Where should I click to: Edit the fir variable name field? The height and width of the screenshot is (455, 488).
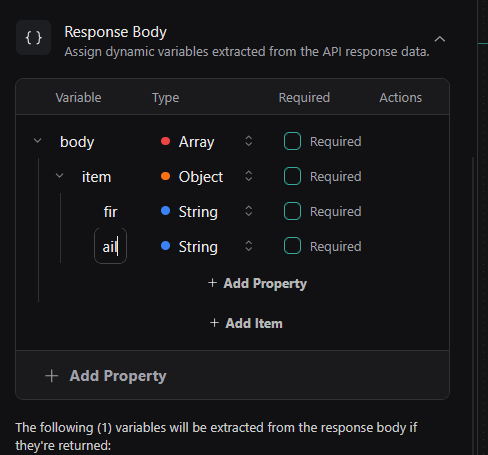(111, 212)
